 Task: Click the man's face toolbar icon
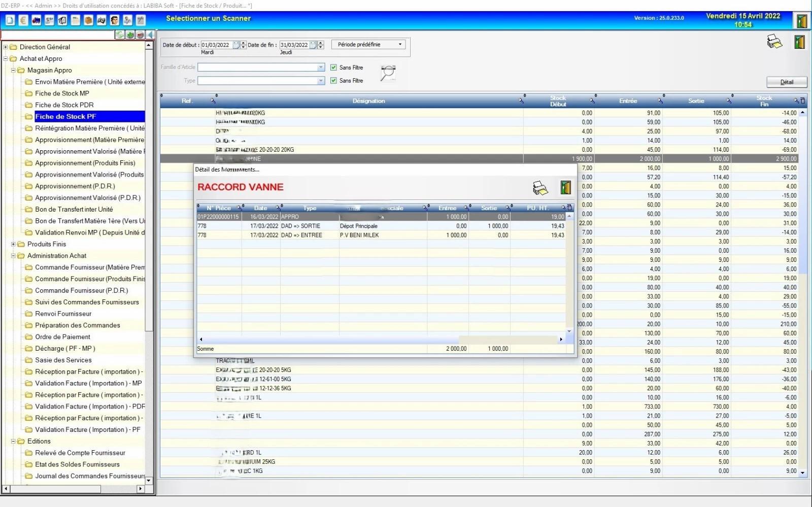point(114,20)
